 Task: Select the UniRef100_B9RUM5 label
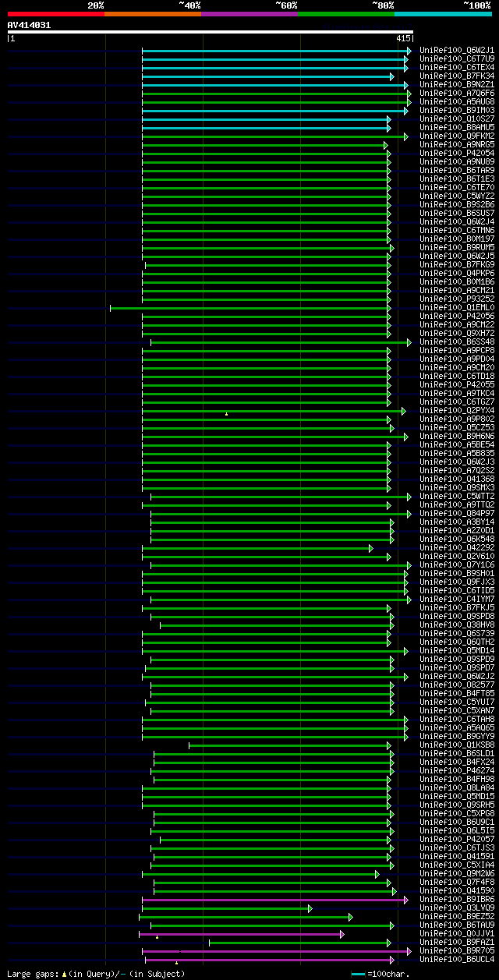tap(457, 247)
